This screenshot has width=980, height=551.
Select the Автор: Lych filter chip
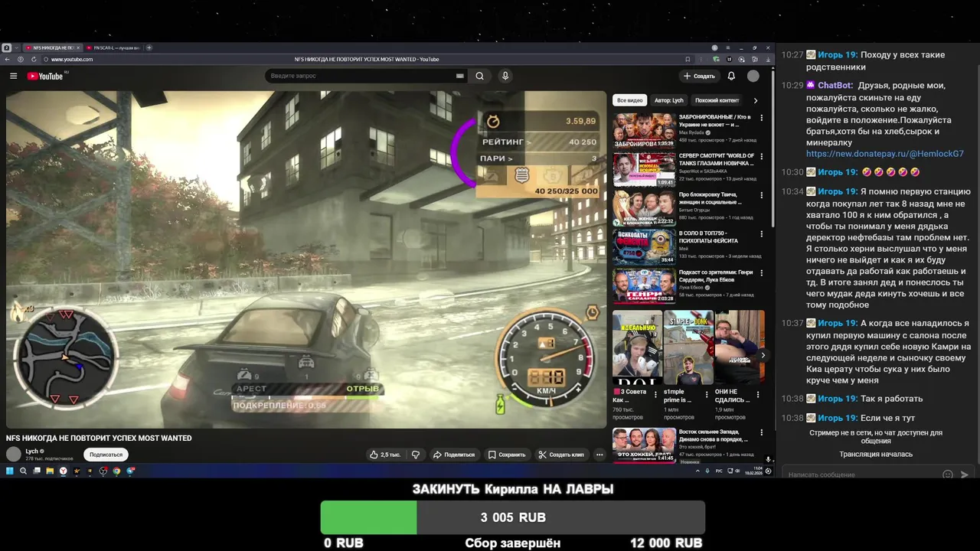pyautogui.click(x=668, y=100)
